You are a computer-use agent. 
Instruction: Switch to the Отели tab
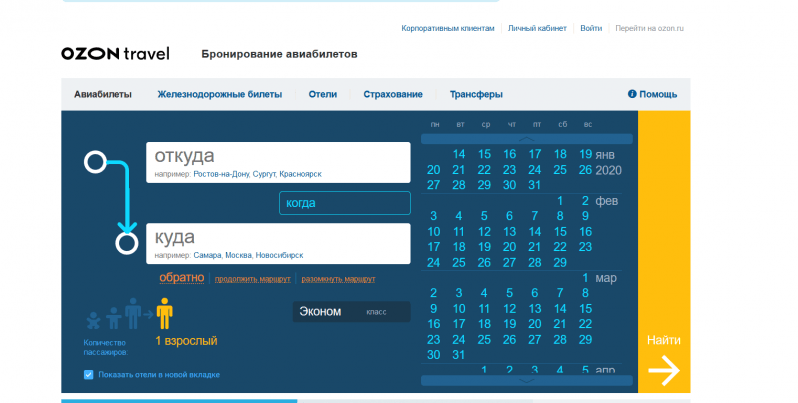click(323, 94)
